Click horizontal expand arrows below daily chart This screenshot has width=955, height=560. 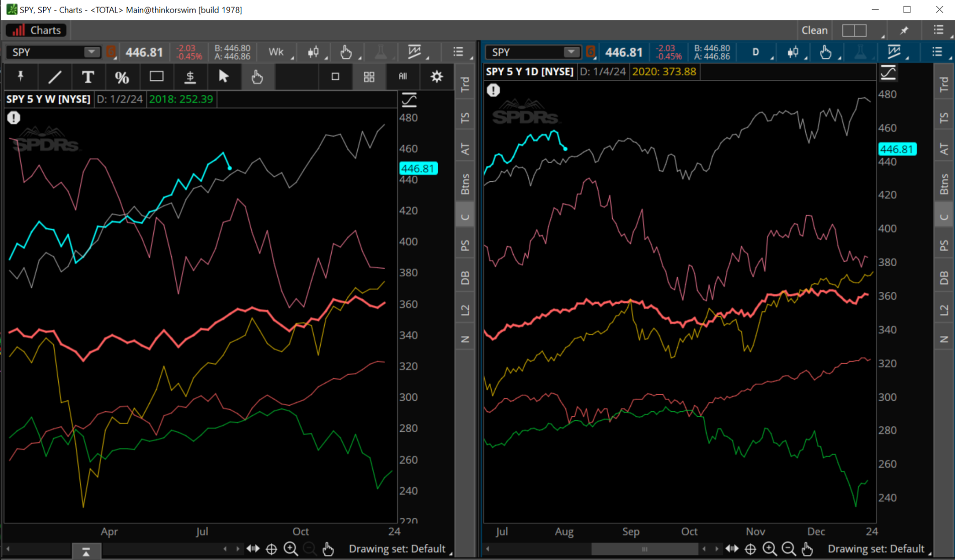tap(732, 549)
